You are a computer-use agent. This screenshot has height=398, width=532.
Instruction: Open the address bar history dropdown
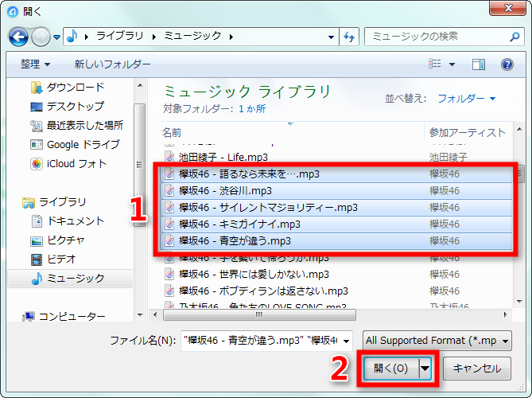click(331, 37)
